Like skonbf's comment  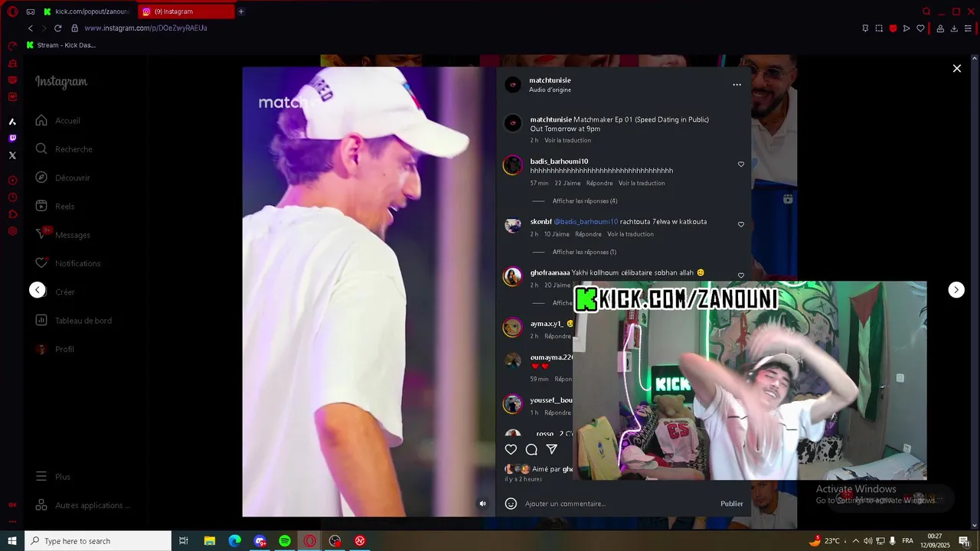[x=740, y=225]
